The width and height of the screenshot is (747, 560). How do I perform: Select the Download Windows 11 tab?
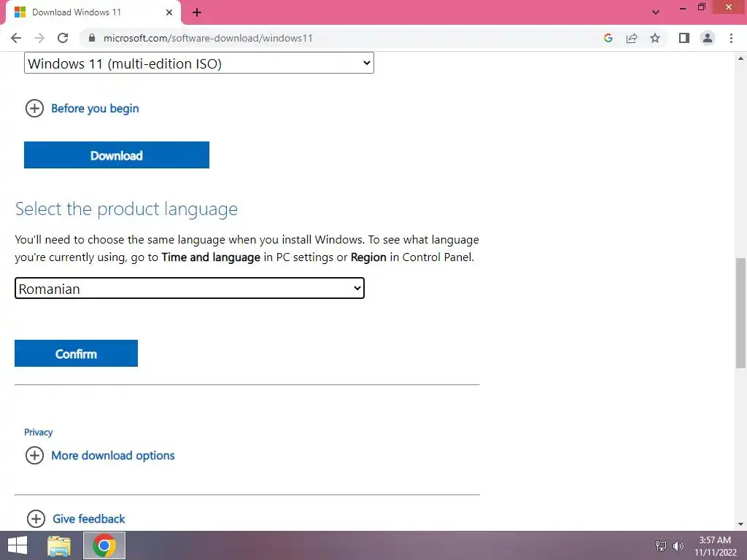tap(93, 12)
